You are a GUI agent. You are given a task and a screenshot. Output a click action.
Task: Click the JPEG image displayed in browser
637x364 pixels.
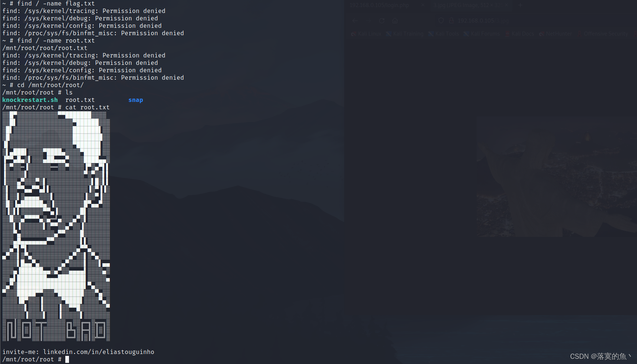tap(556, 177)
